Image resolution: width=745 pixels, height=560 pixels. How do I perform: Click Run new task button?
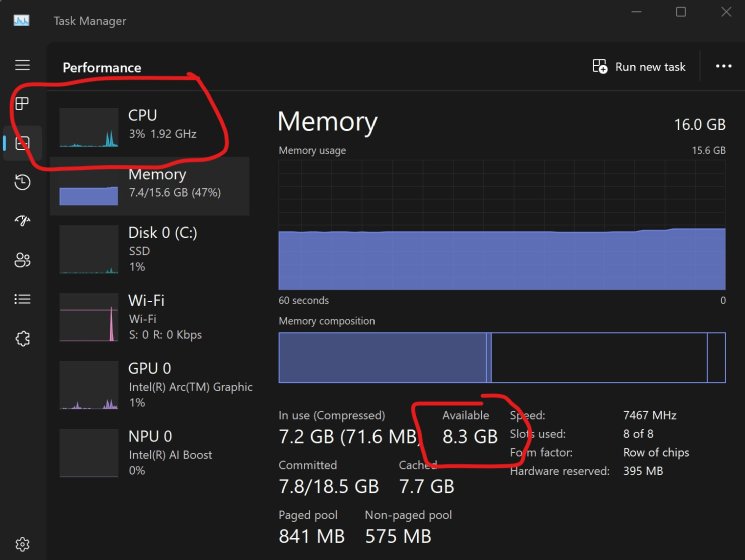[639, 67]
